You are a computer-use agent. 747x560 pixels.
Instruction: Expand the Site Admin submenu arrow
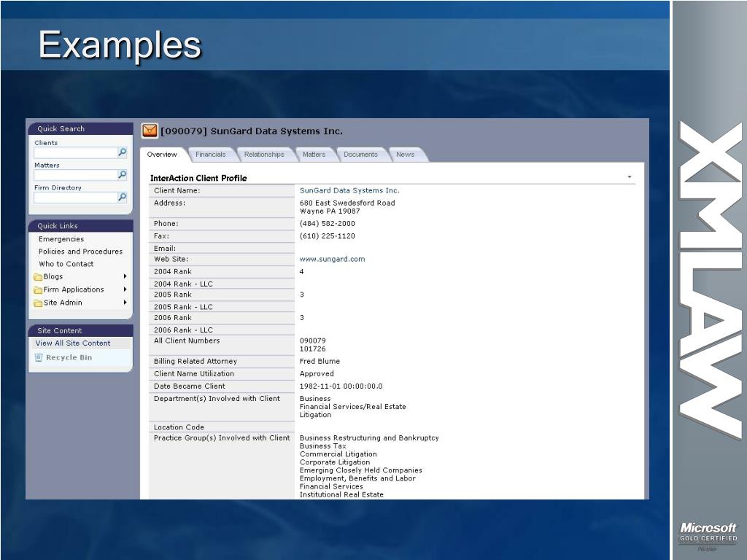tap(125, 303)
